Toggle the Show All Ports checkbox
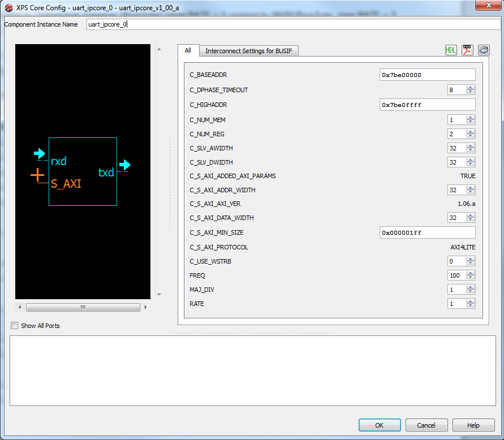This screenshot has height=440, width=504. (x=15, y=326)
